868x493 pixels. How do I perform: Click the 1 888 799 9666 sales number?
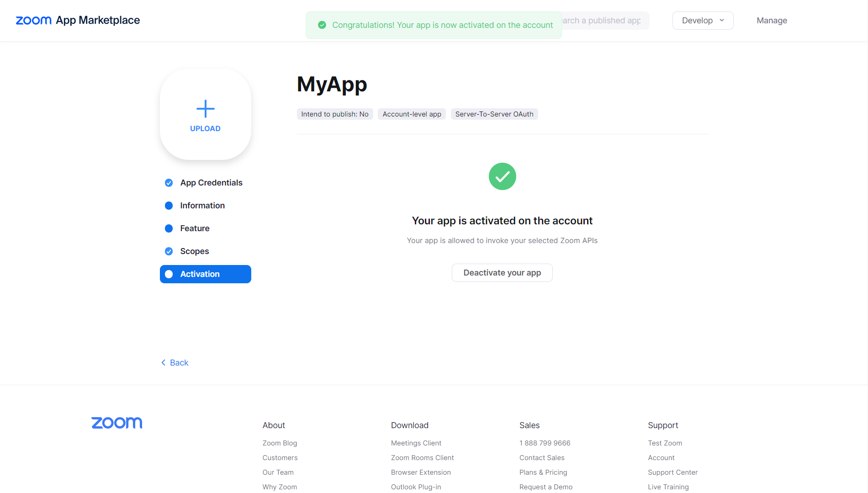click(x=545, y=443)
